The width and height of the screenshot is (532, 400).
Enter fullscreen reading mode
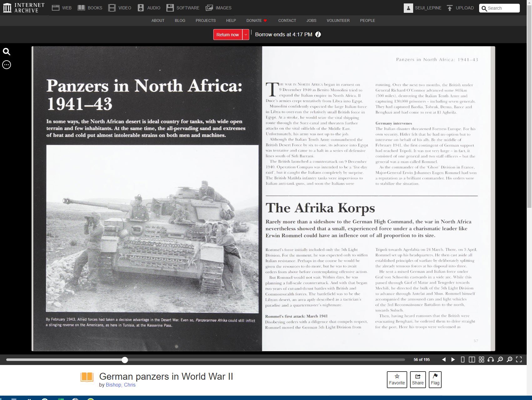coord(519,360)
